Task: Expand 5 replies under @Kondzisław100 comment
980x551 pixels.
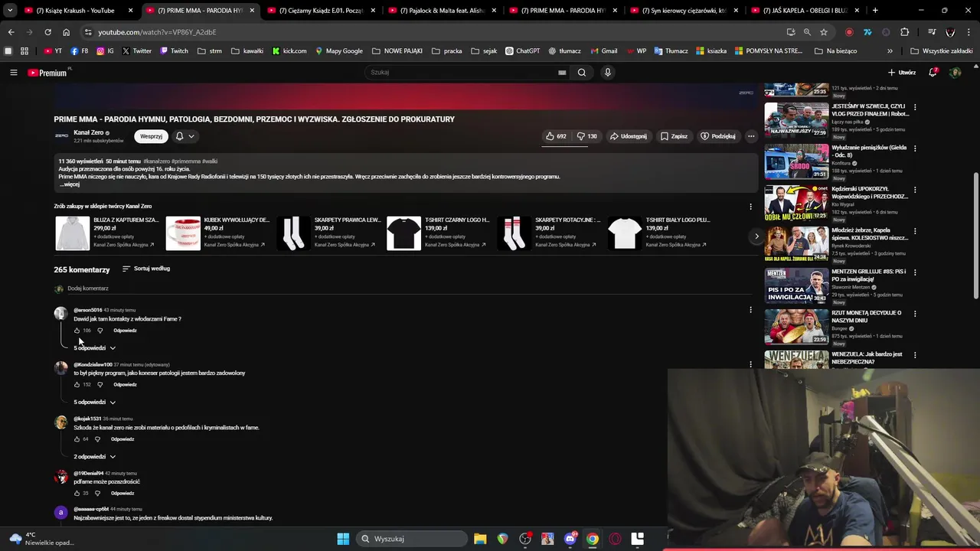Action: click(94, 403)
